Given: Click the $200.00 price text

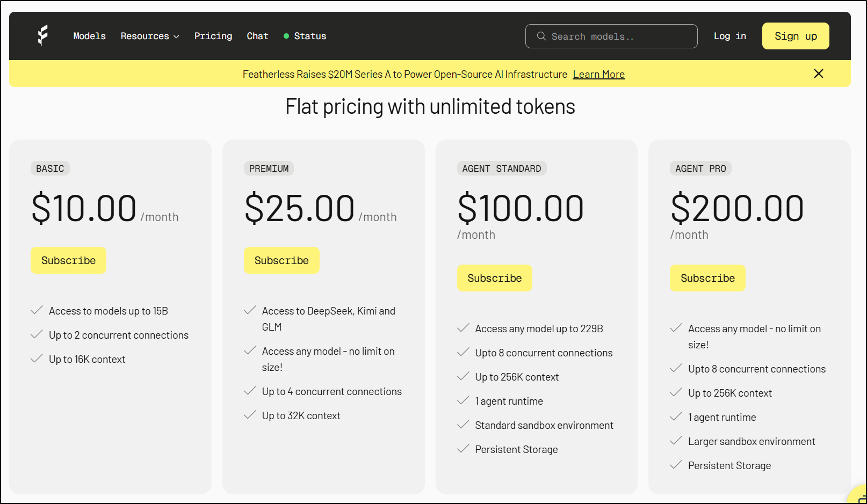Looking at the screenshot, I should click(738, 208).
